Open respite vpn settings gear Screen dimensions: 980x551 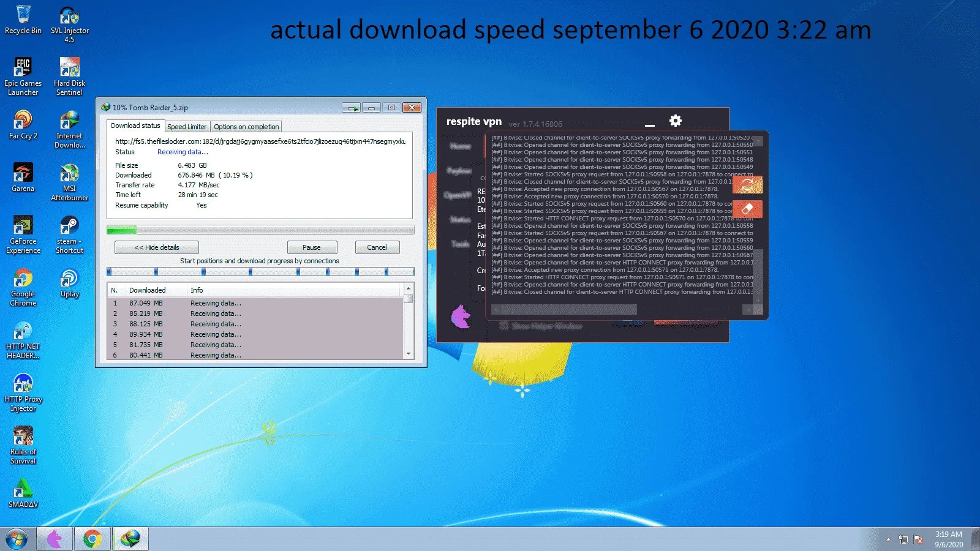click(x=676, y=121)
